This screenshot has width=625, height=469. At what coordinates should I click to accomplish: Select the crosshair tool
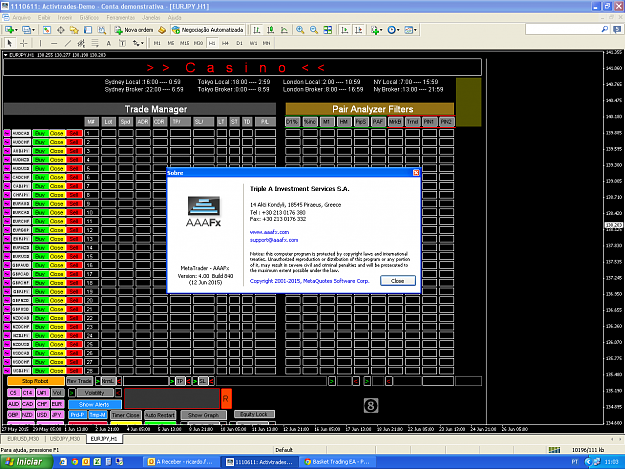pyautogui.click(x=24, y=43)
